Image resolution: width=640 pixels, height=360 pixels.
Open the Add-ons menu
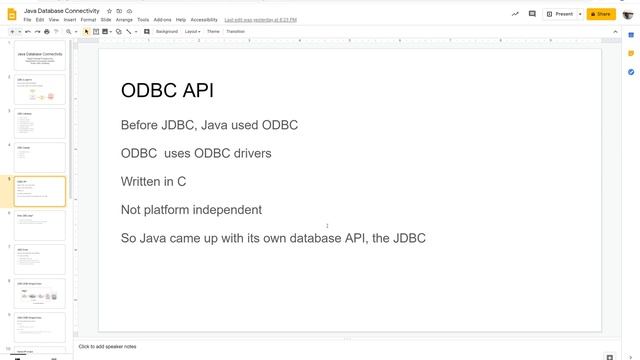point(162,20)
